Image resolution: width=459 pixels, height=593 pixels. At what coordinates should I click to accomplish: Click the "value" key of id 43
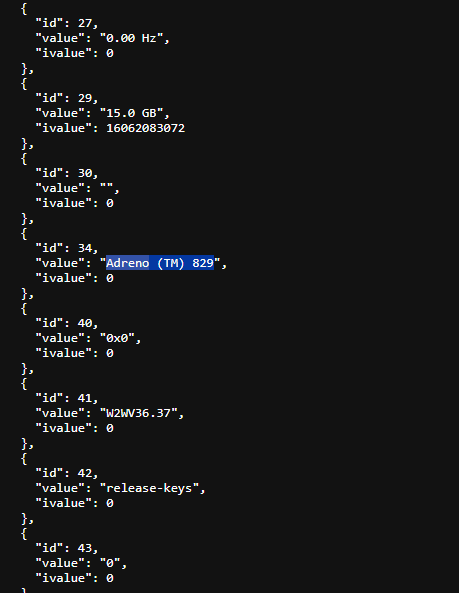60,563
